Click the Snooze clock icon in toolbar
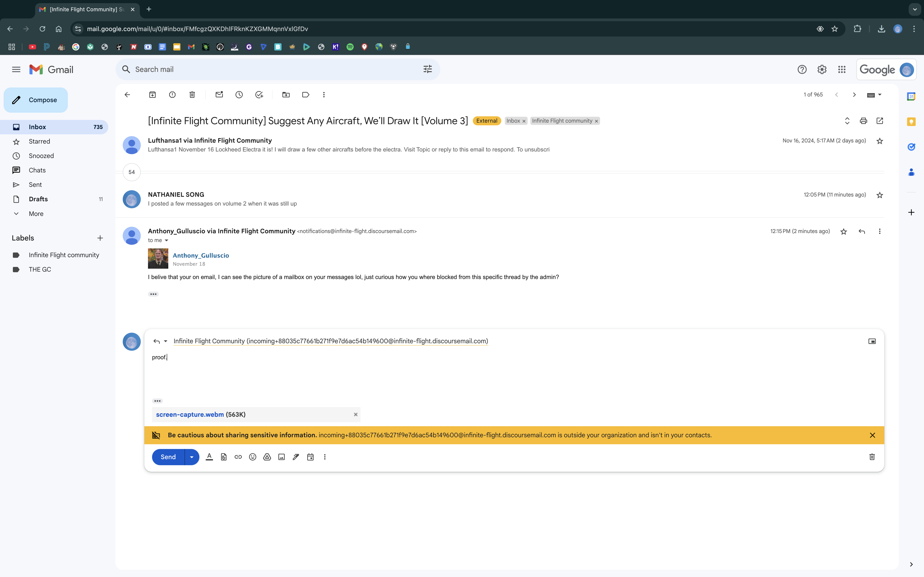The width and height of the screenshot is (924, 577). (239, 95)
